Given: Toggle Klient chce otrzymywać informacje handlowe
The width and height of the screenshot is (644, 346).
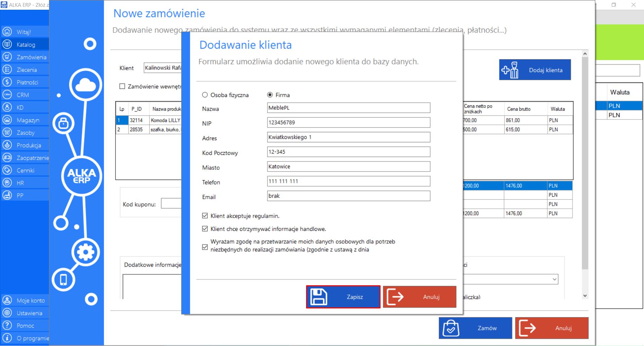Looking at the screenshot, I should click(x=205, y=229).
